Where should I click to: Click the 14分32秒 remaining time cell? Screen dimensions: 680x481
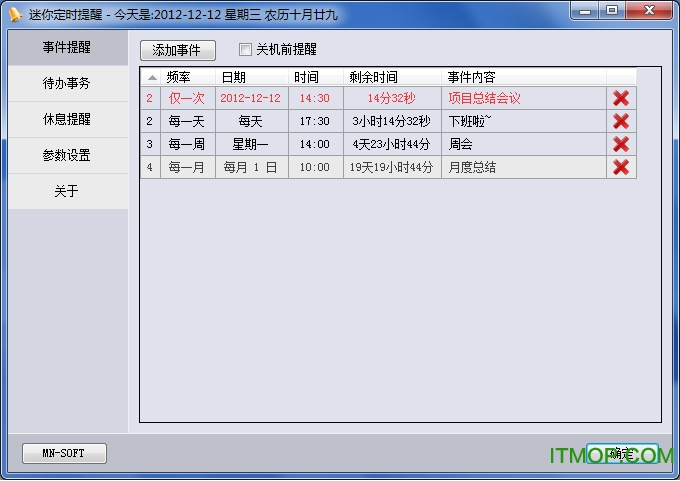392,98
